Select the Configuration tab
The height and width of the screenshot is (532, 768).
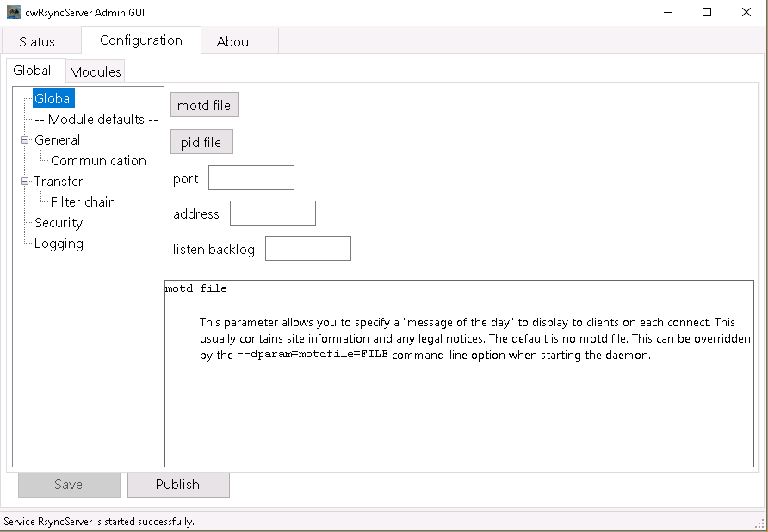139,40
